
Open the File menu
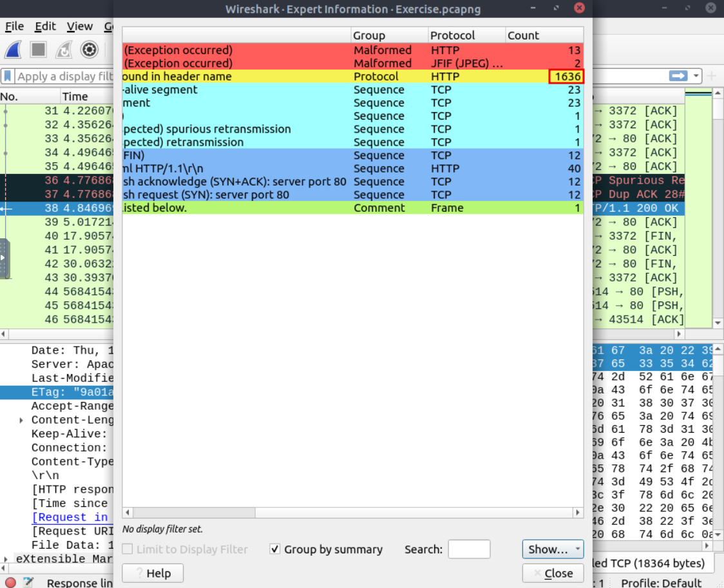pyautogui.click(x=14, y=26)
